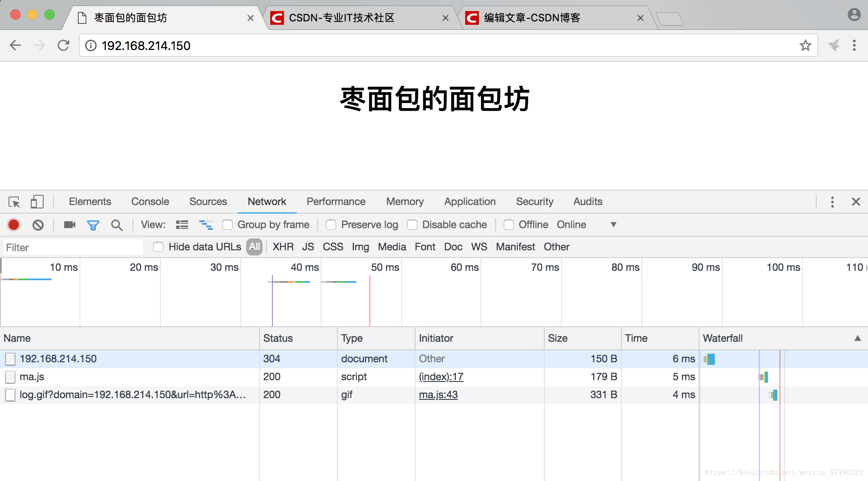Reload the current page
This screenshot has height=481, width=868.
point(64,45)
